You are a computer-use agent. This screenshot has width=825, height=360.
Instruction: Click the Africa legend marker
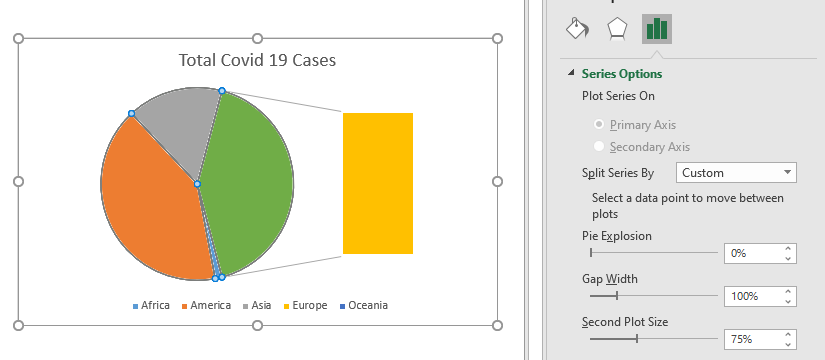[x=136, y=306]
